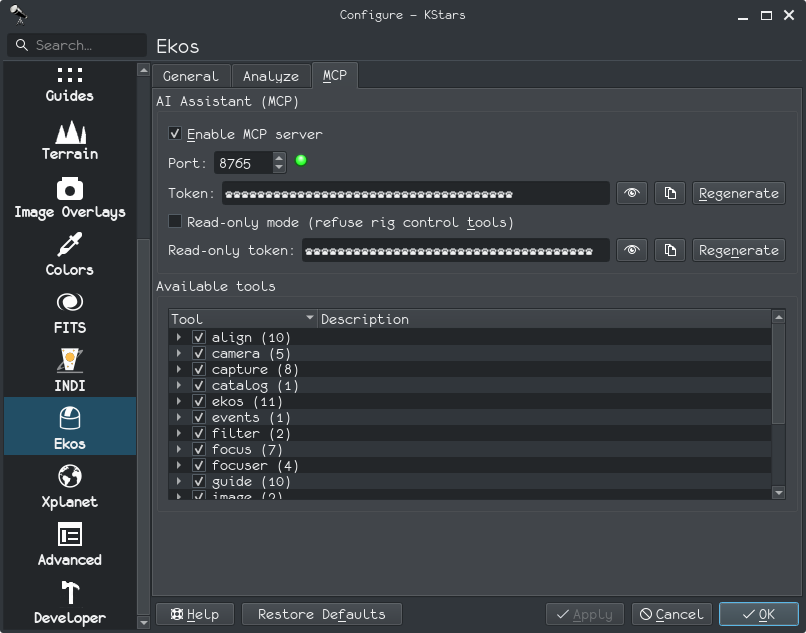Expand the capture (8) tree row
Viewport: 806px width, 633px height.
coord(179,369)
